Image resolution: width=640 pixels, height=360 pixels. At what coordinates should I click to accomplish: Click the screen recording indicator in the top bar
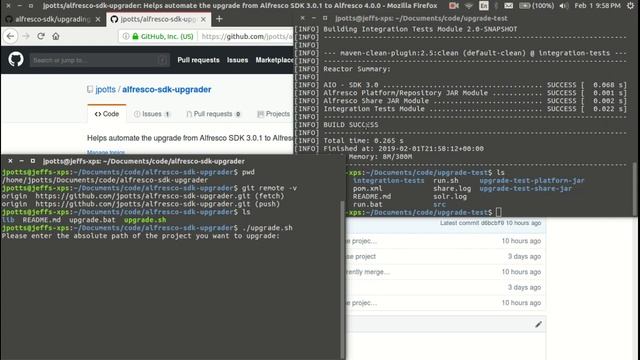pyautogui.click(x=453, y=6)
